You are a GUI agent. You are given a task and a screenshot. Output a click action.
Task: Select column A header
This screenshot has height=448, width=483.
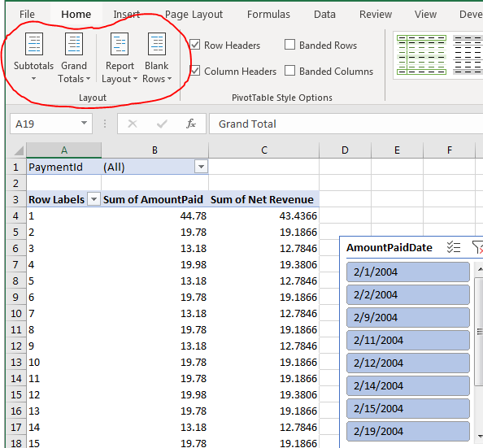click(x=63, y=150)
